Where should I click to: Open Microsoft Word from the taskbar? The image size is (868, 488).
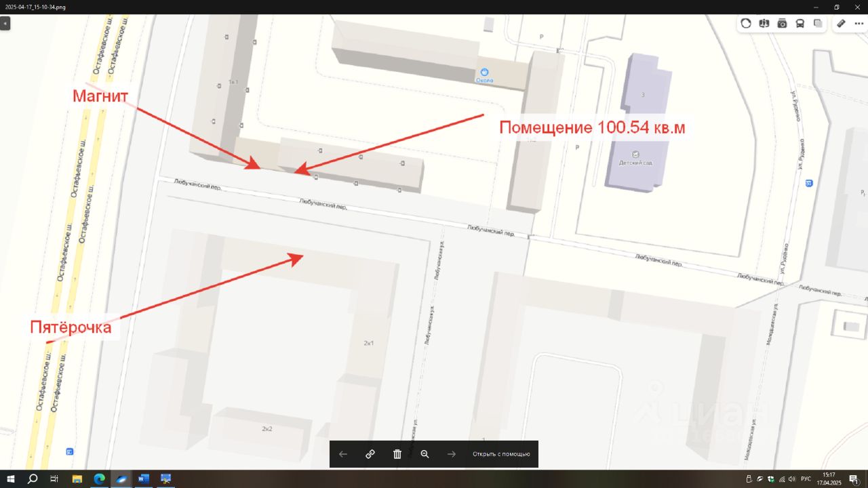click(143, 479)
